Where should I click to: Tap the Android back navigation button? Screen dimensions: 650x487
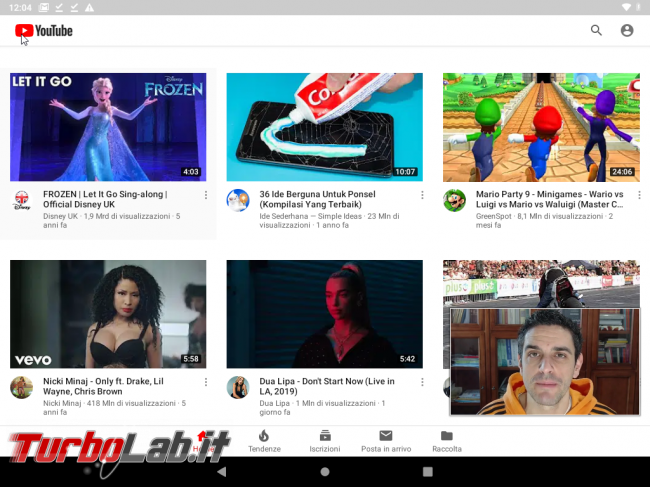click(222, 472)
